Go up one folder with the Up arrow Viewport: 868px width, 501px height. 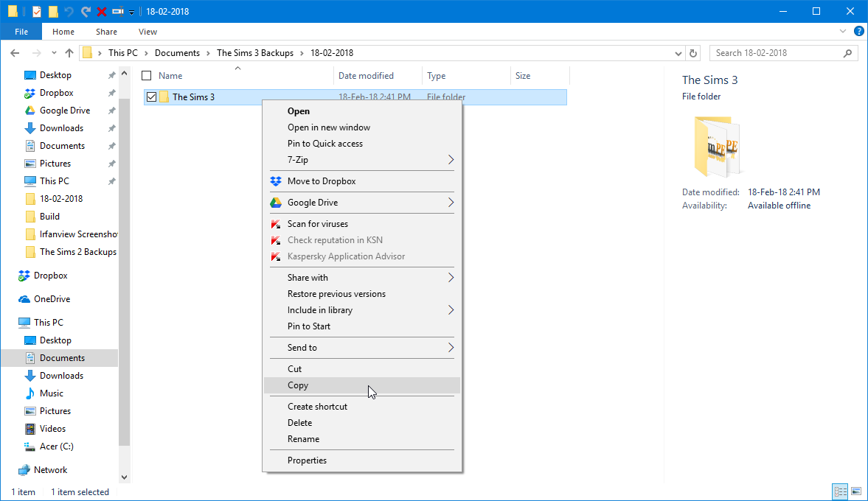point(69,53)
